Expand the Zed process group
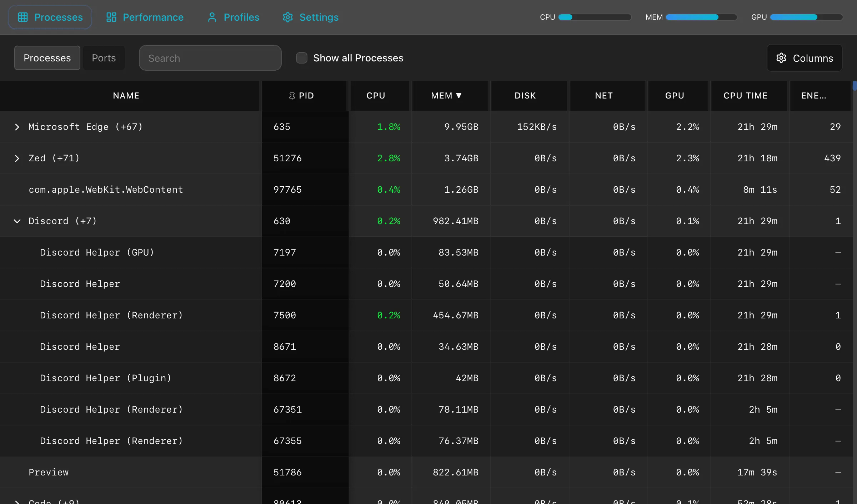This screenshot has height=504, width=857. point(17,158)
